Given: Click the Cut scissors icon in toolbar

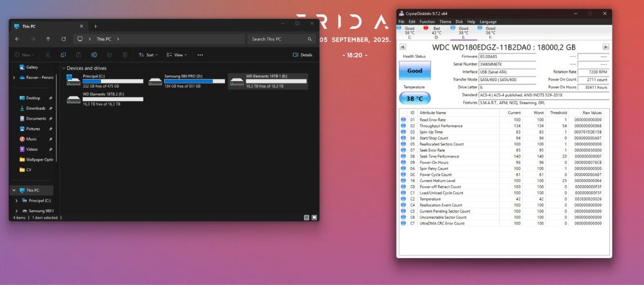Looking at the screenshot, I should [x=48, y=55].
